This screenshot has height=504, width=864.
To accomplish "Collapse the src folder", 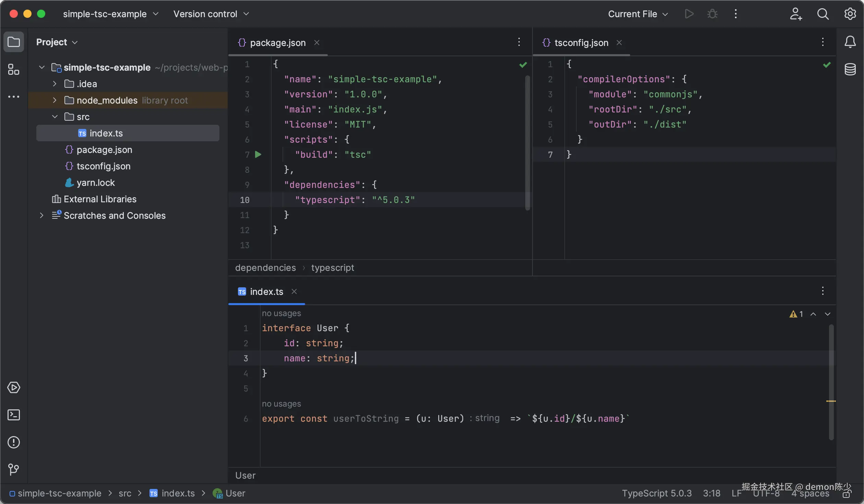I will [55, 117].
